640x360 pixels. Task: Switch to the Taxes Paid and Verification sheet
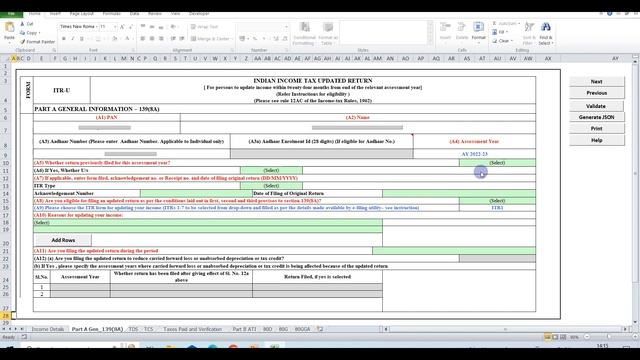tap(192, 329)
